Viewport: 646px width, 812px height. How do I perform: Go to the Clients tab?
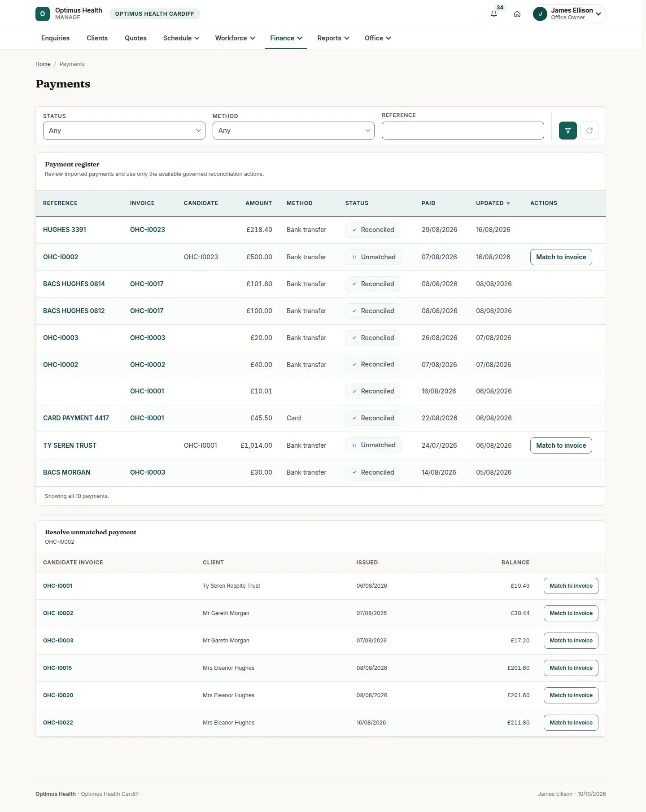[97, 38]
